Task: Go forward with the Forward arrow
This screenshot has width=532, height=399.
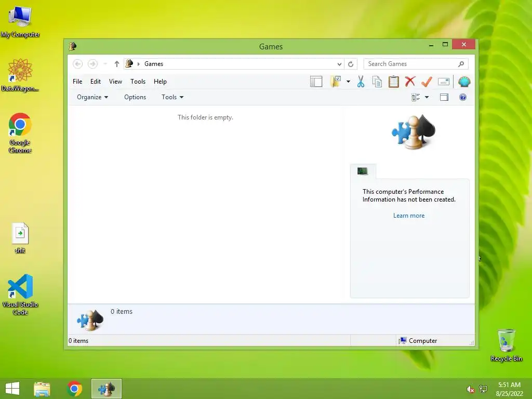Action: (92, 64)
